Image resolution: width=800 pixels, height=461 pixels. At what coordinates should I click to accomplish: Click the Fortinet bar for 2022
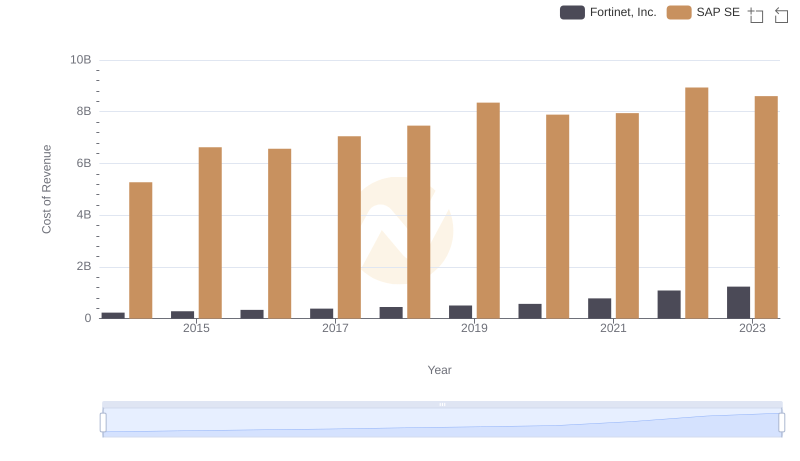(669, 304)
